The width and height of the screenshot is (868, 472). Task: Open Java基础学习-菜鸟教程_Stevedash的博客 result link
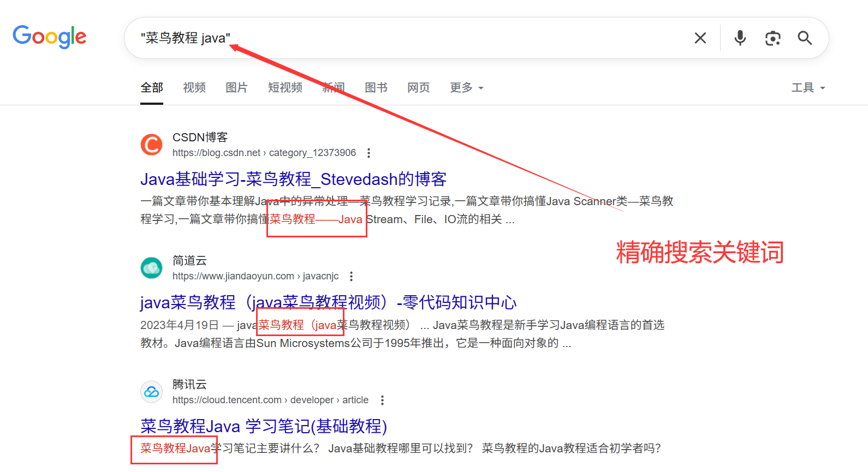[293, 179]
